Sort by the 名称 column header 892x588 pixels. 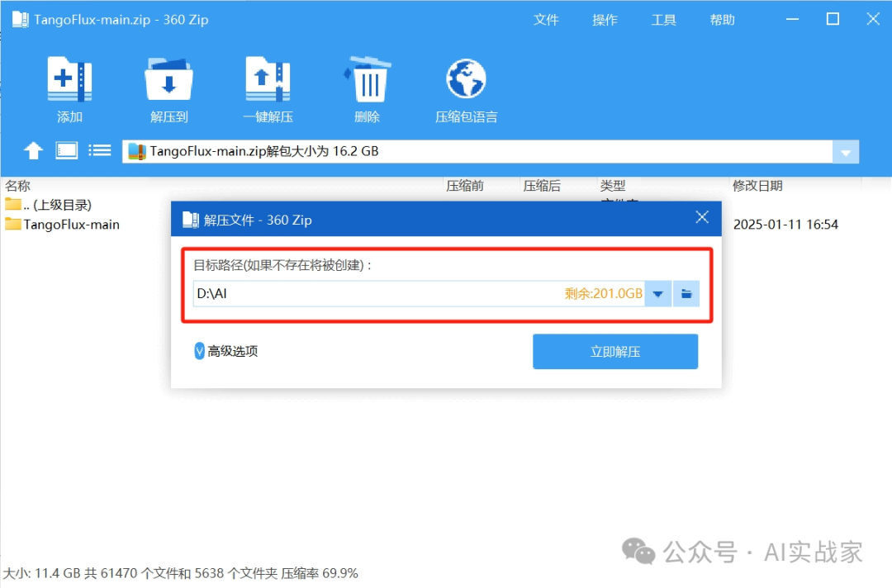coord(17,185)
